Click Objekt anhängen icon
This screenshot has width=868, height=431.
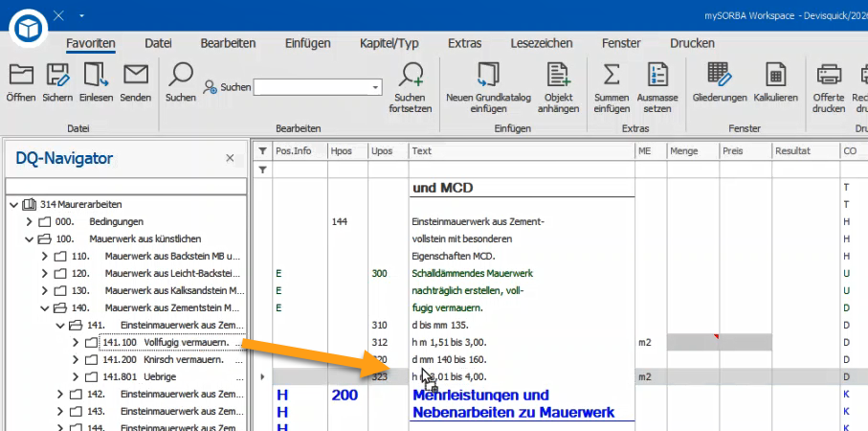pyautogui.click(x=559, y=75)
